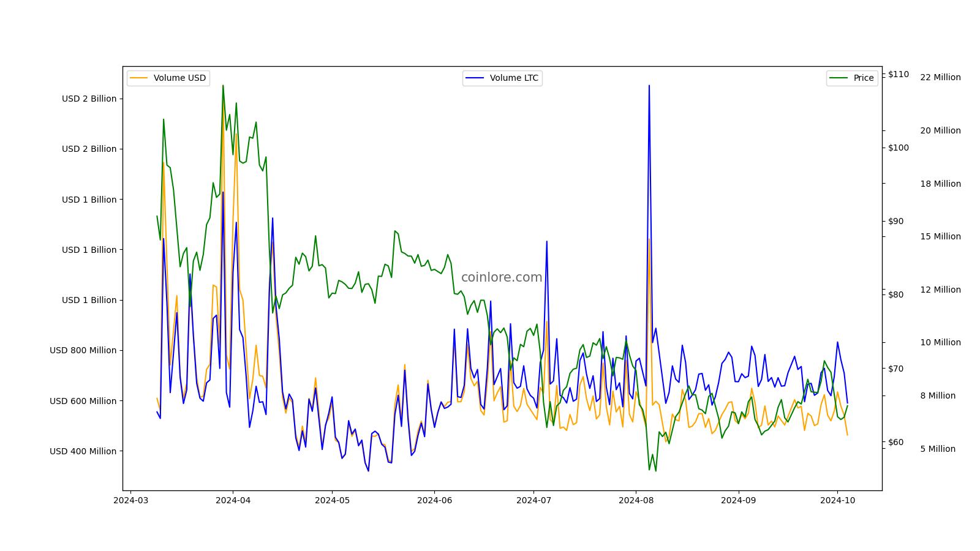Click the blue Volume LTC legend line

pos(475,78)
